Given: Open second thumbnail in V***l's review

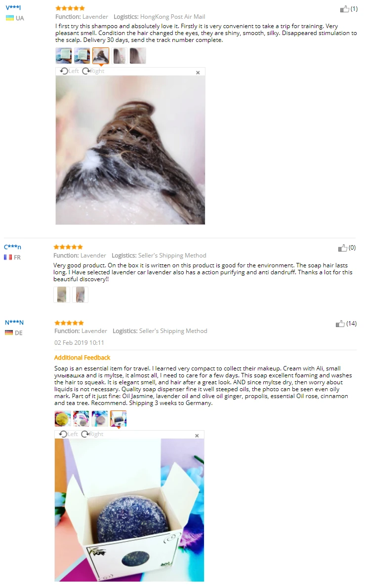Looking at the screenshot, I should pyautogui.click(x=82, y=56).
